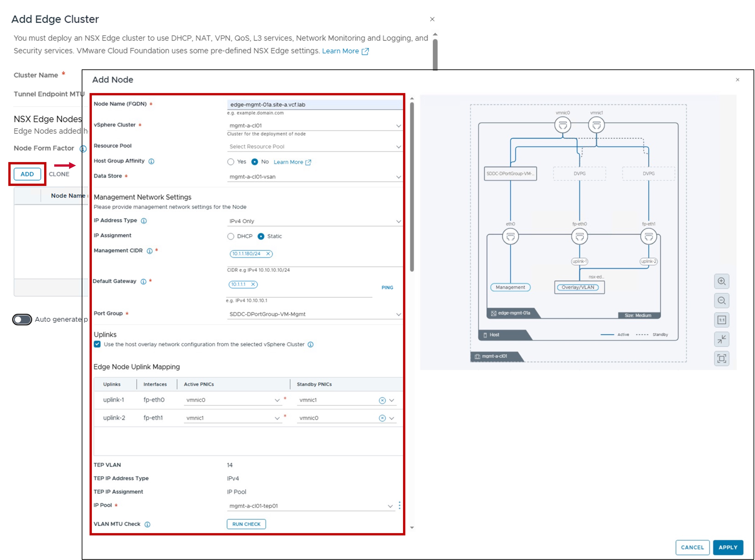Click the CANCEL button
This screenshot has height=560, width=755.
692,548
